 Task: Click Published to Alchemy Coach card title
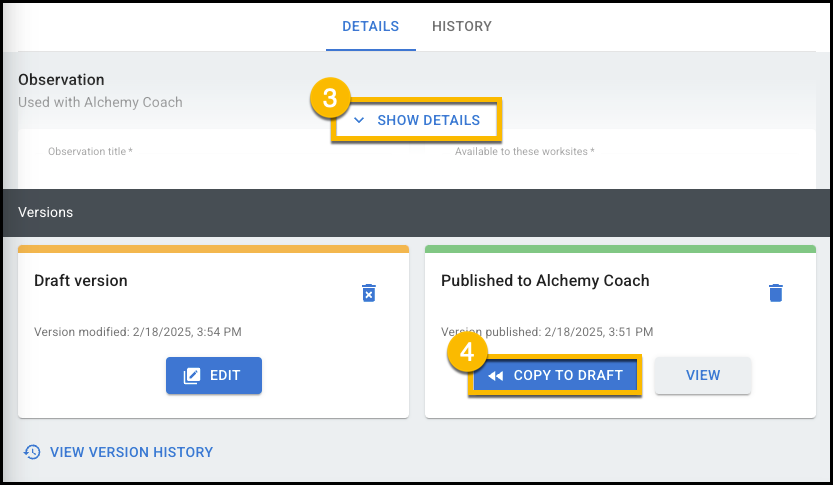coord(545,280)
